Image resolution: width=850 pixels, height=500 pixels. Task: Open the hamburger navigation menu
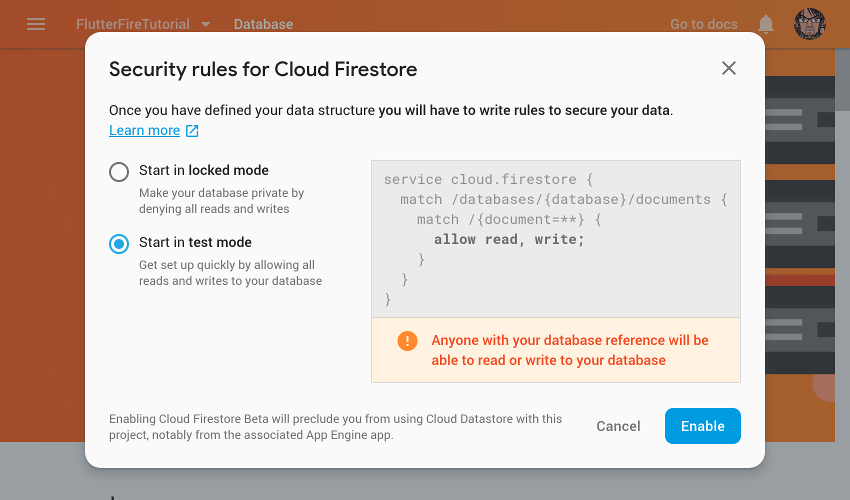(36, 24)
